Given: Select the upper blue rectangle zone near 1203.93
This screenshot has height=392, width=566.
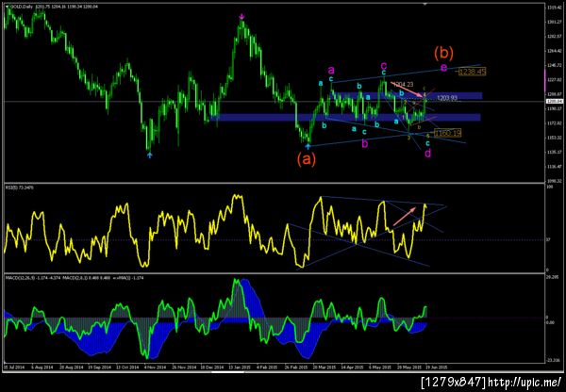Looking at the screenshot, I should [407, 95].
